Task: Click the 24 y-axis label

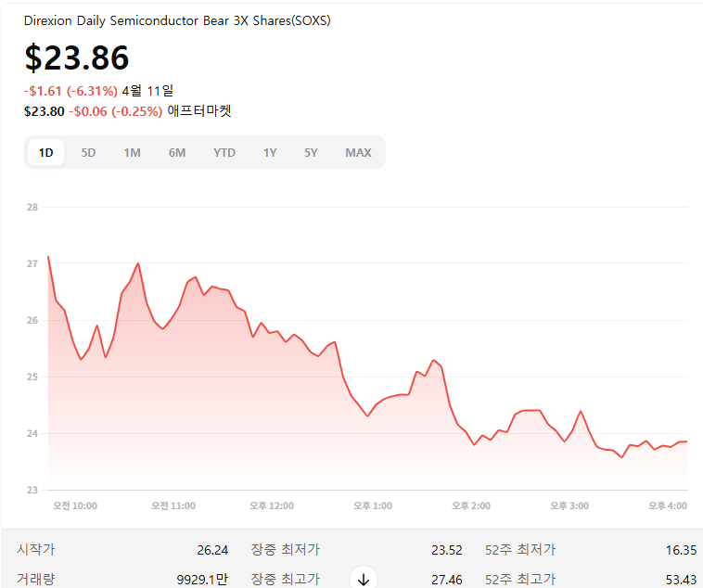Action: pyautogui.click(x=32, y=433)
